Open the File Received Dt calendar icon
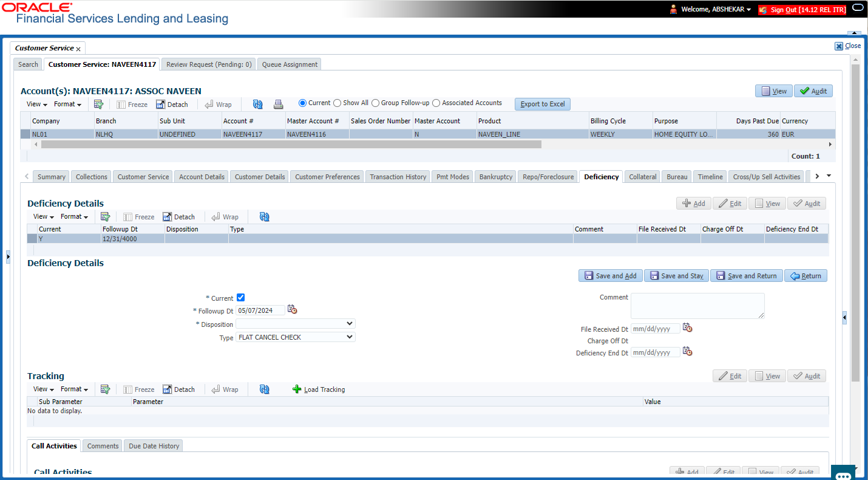Image resolution: width=868 pixels, height=480 pixels. tap(688, 328)
